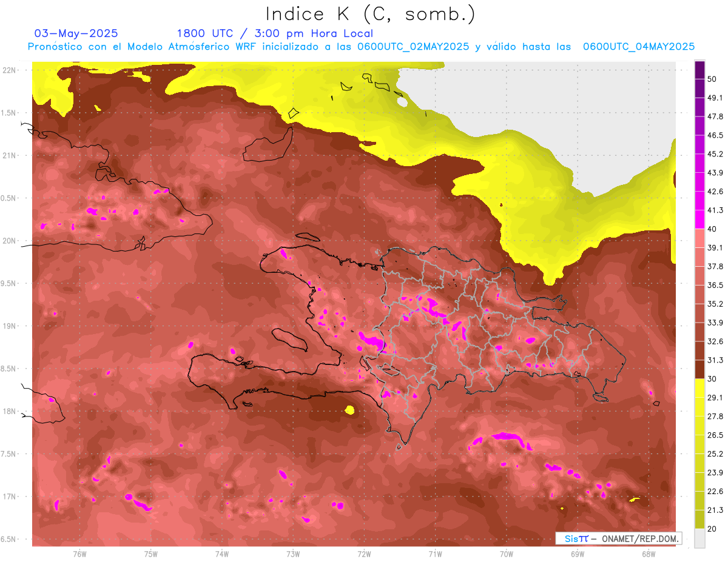Click the "0.5N" latitude label
728x562 pixels.
(x=8, y=198)
